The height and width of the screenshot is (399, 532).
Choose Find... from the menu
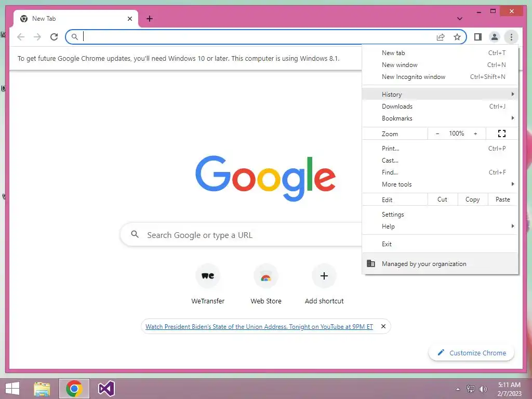tap(440, 172)
